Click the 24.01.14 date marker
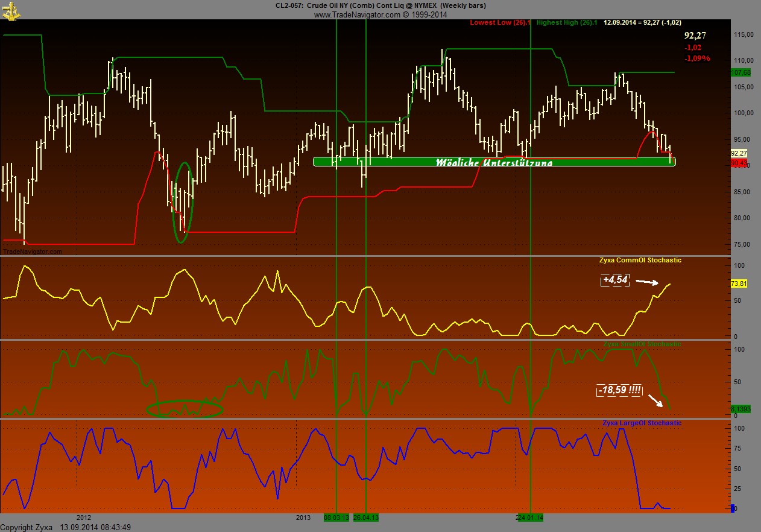The width and height of the screenshot is (761, 532). coord(531,518)
